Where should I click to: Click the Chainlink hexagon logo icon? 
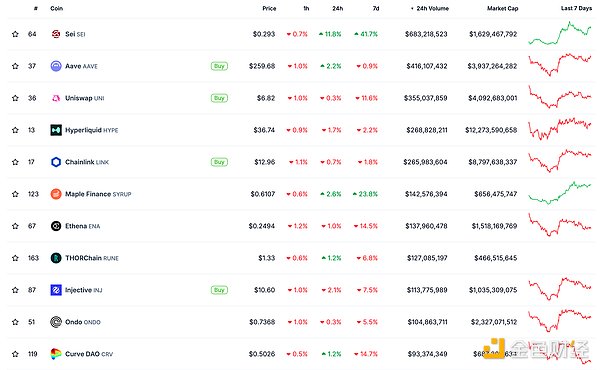coord(56,162)
